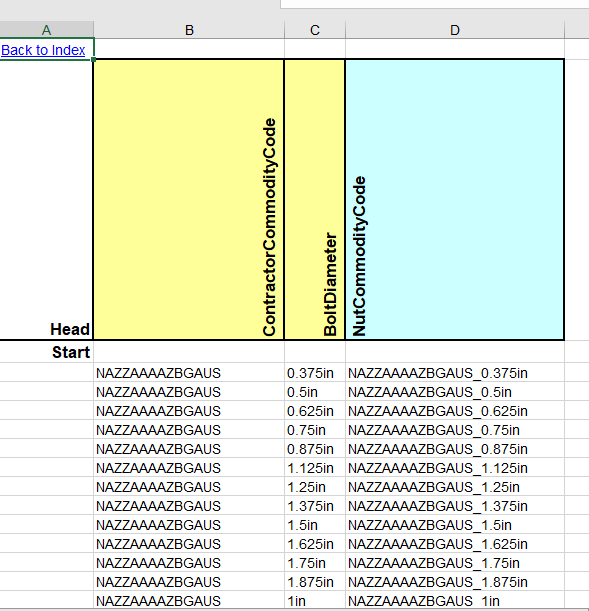589x611 pixels.
Task: Open the Back to Index link
Action: [x=43, y=50]
